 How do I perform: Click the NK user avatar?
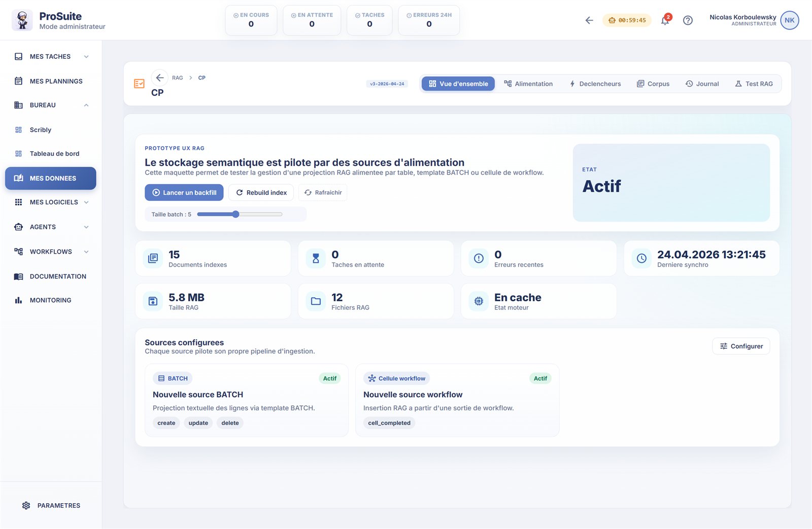[x=789, y=20]
